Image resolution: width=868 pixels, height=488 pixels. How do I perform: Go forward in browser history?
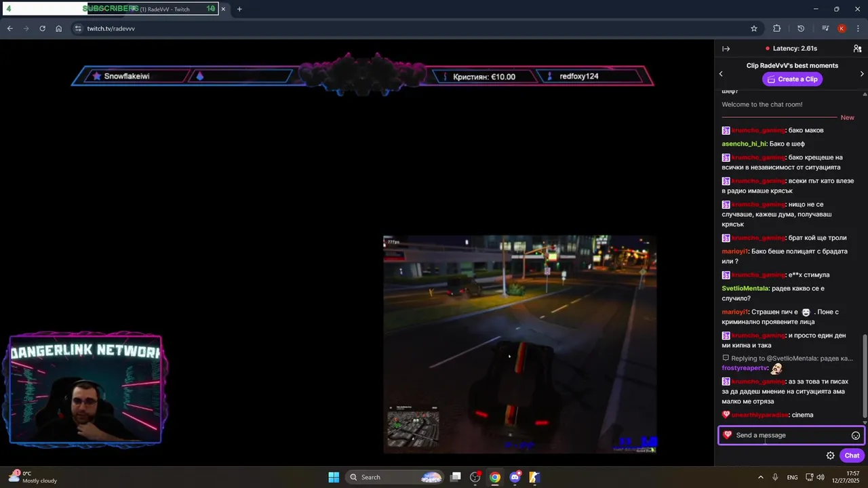click(26, 28)
